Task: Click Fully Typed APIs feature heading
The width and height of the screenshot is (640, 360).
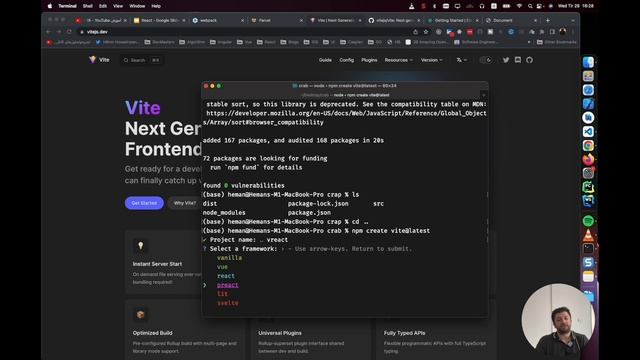Action: pyautogui.click(x=404, y=333)
